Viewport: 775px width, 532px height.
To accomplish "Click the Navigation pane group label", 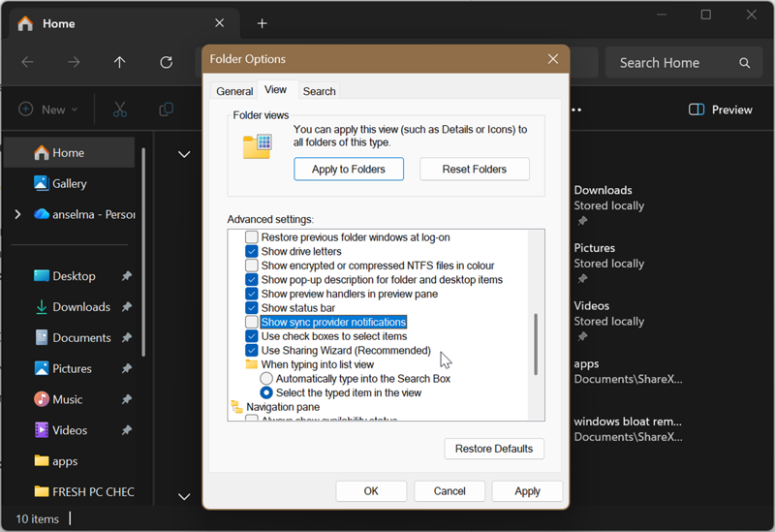I will point(283,407).
